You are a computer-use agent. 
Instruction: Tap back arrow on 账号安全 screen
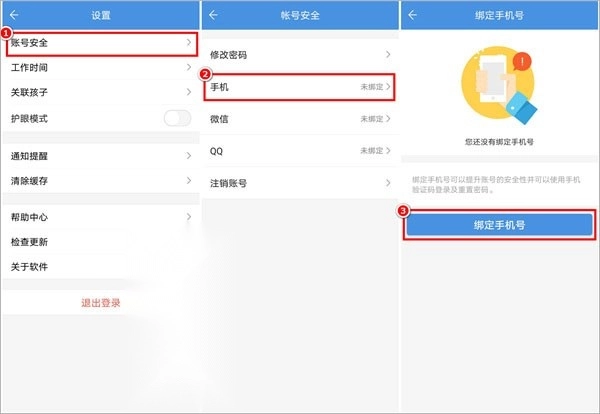coord(213,15)
